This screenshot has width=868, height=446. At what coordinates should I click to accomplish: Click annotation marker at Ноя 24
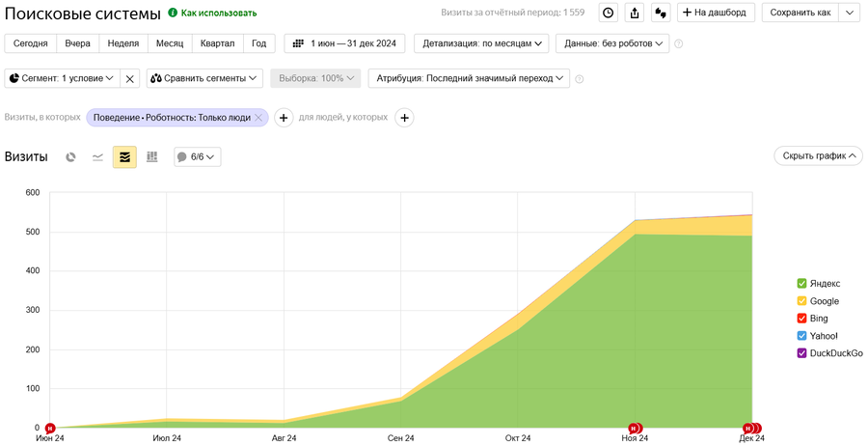pos(635,428)
